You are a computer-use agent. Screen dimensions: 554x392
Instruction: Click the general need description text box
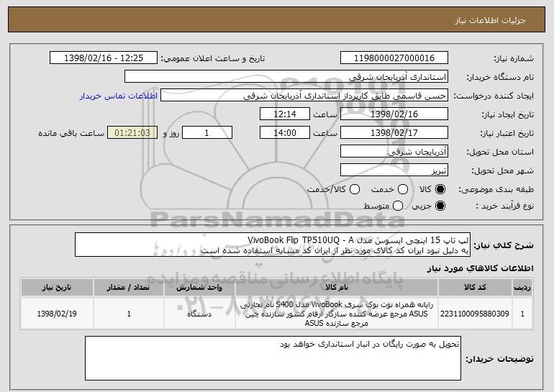click(x=273, y=245)
